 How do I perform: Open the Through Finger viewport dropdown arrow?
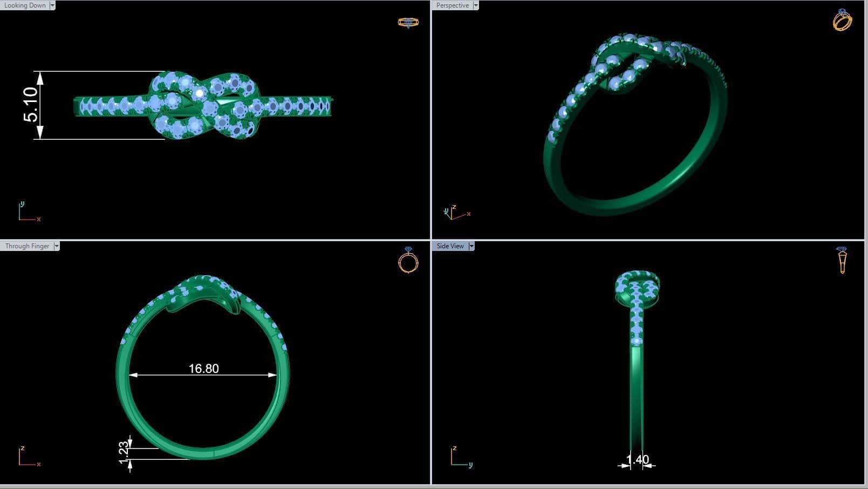56,246
